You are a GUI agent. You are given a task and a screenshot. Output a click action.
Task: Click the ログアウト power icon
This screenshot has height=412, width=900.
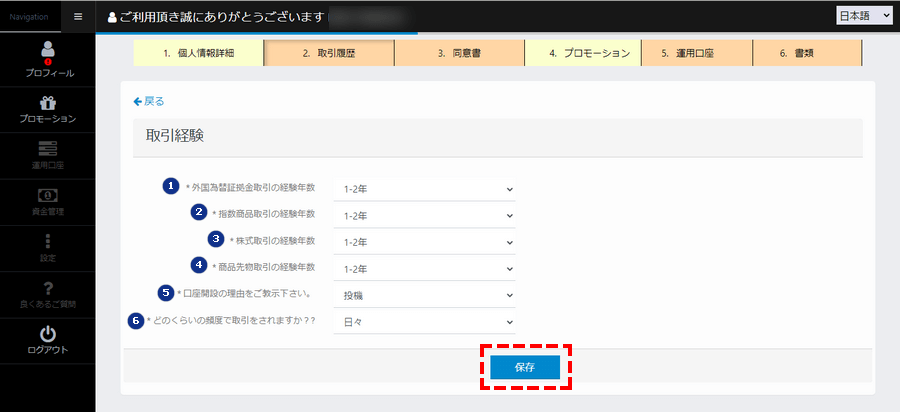coord(48,334)
